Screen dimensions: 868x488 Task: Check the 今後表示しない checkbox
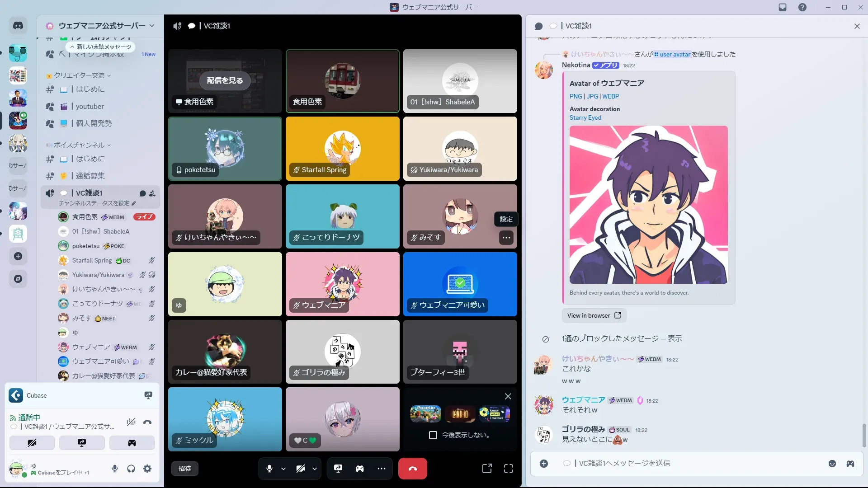(433, 435)
